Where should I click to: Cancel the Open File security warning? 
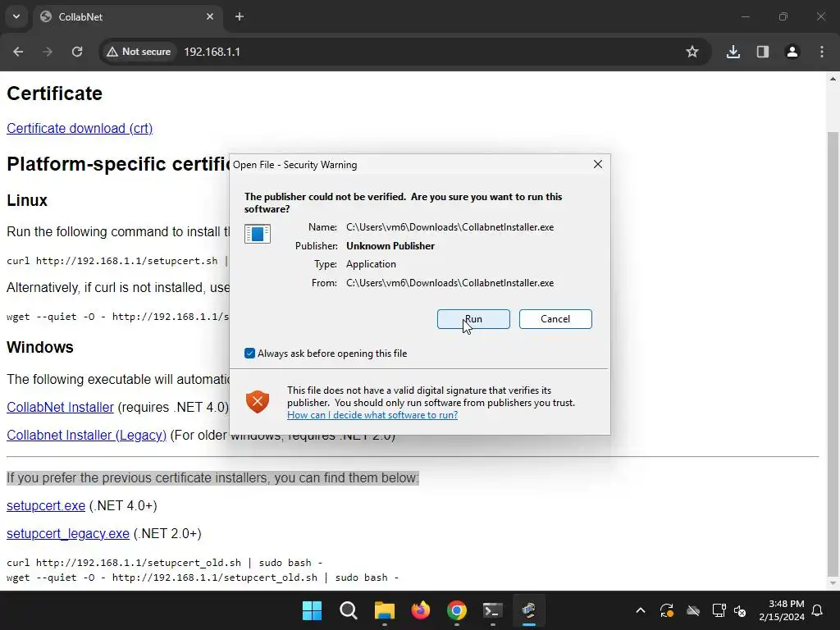click(x=555, y=319)
